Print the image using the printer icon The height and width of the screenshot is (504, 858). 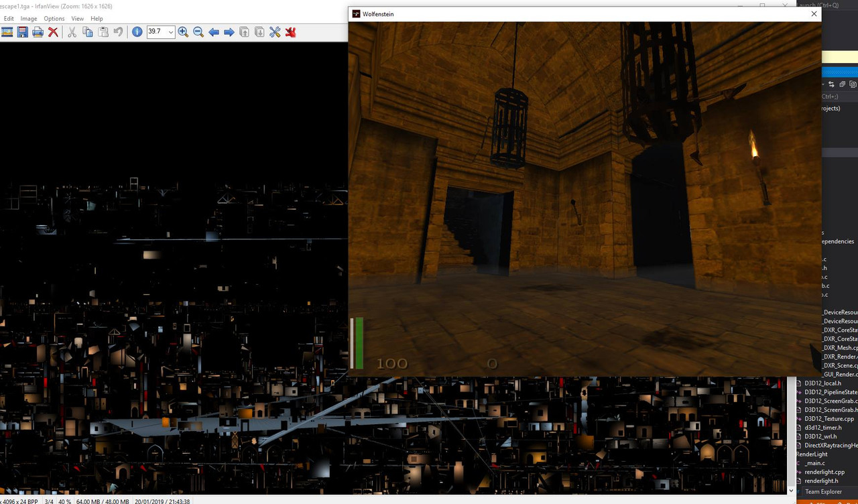(38, 31)
